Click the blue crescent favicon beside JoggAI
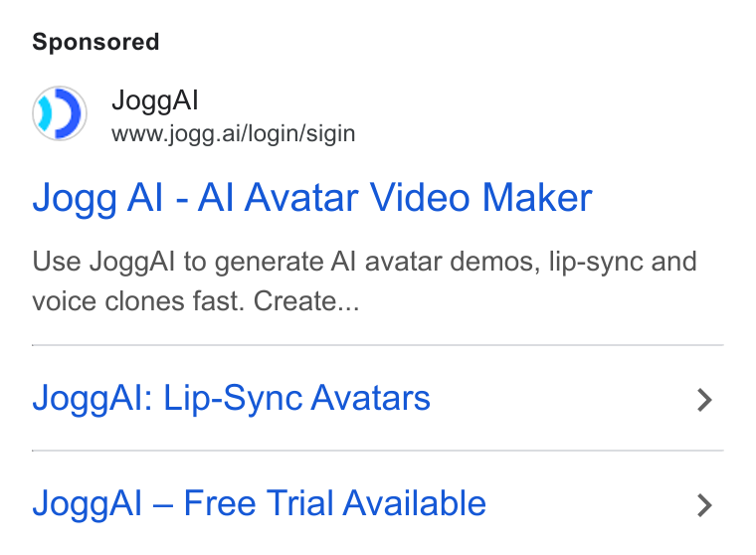The width and height of the screenshot is (756, 555). (60, 113)
